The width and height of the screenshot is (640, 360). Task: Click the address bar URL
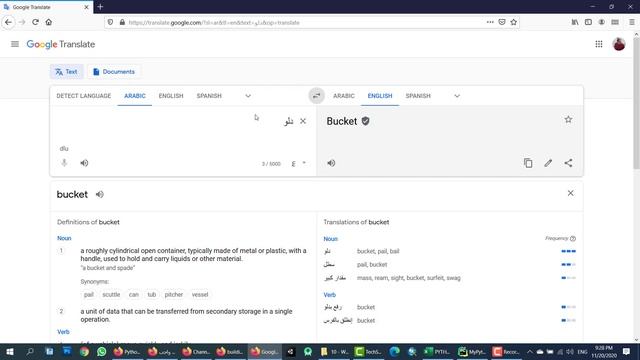click(x=214, y=23)
